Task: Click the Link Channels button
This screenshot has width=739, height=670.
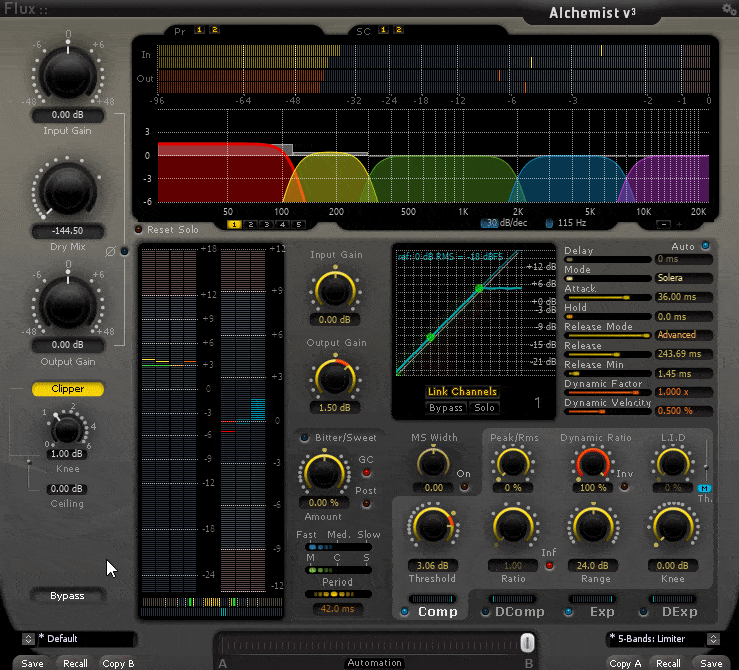Action: (x=462, y=392)
